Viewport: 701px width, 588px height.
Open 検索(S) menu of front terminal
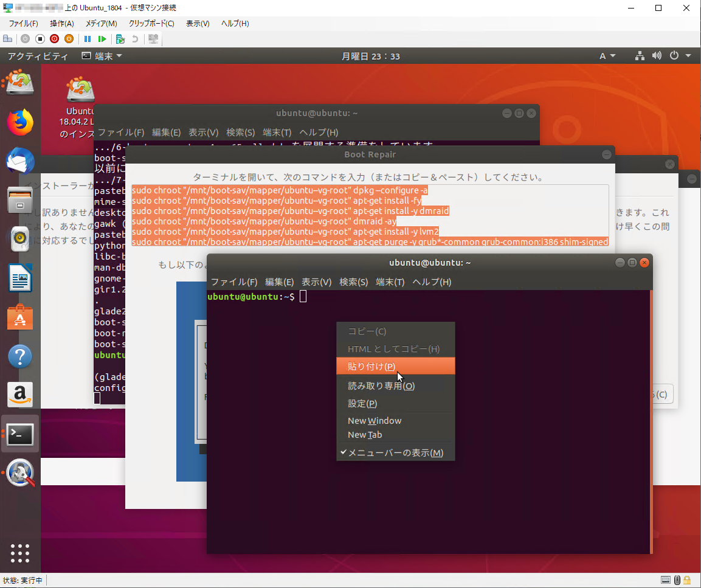(x=353, y=282)
